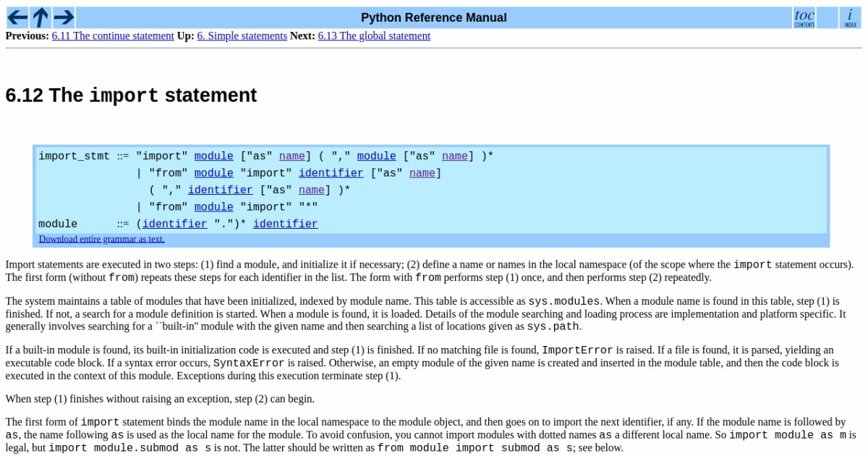Click 'Previous:' label in navigation line

click(x=27, y=35)
